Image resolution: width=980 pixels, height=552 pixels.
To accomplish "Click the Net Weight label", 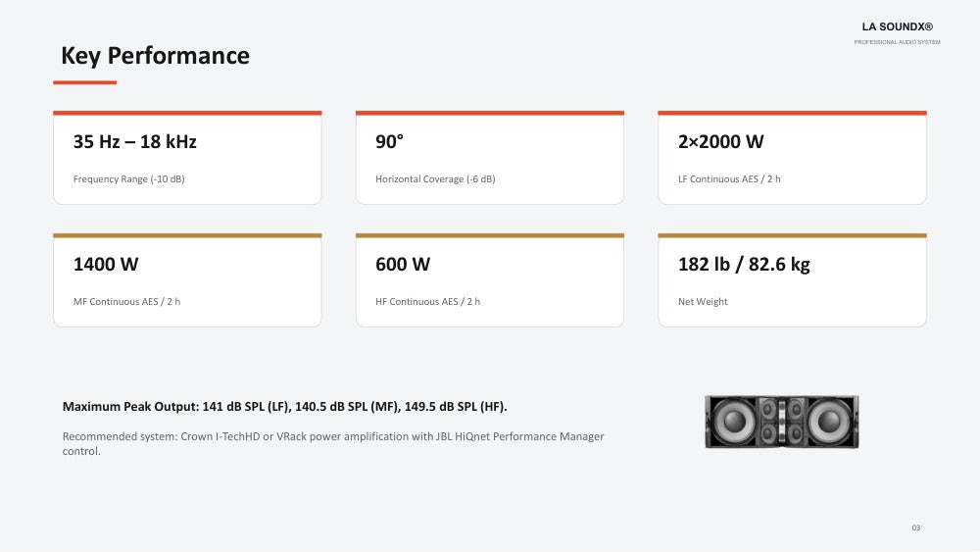I will (703, 301).
